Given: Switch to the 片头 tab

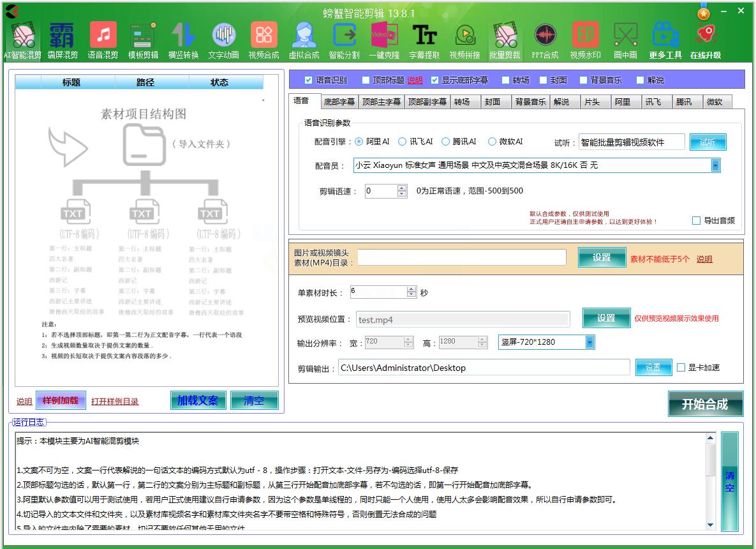Looking at the screenshot, I should [591, 102].
